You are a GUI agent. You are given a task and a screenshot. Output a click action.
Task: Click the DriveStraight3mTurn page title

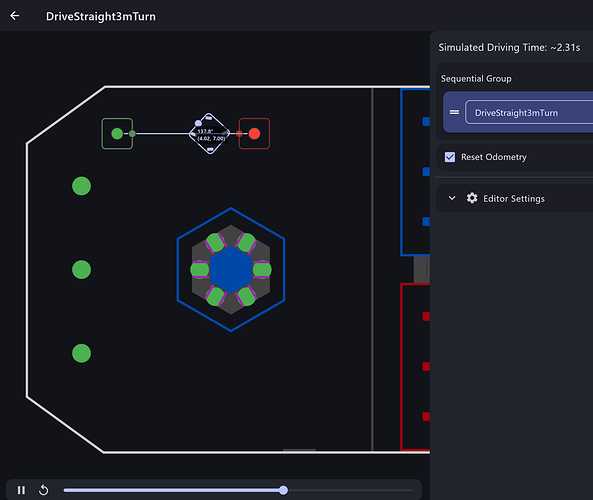click(101, 16)
